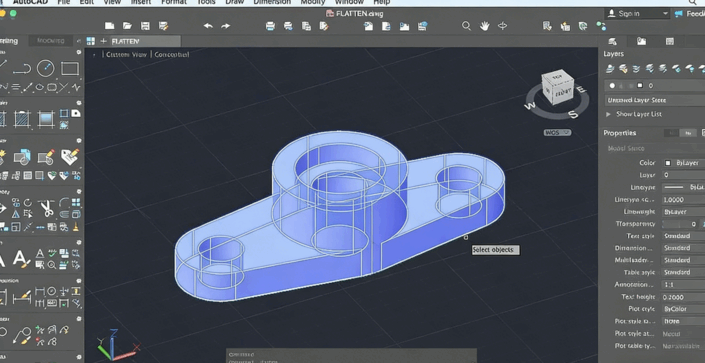Click the Mirror triangle tool icon
Viewport: 705px width, 363px height.
click(x=16, y=214)
